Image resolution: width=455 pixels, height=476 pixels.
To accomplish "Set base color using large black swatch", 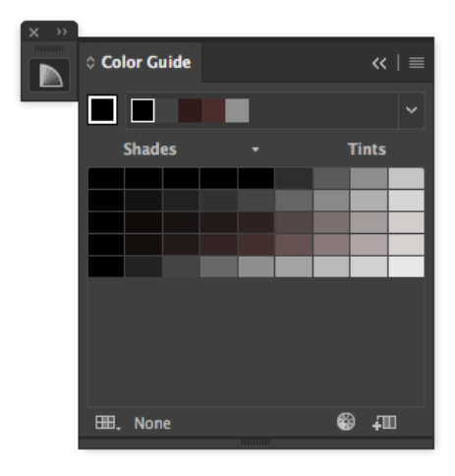I will click(102, 110).
